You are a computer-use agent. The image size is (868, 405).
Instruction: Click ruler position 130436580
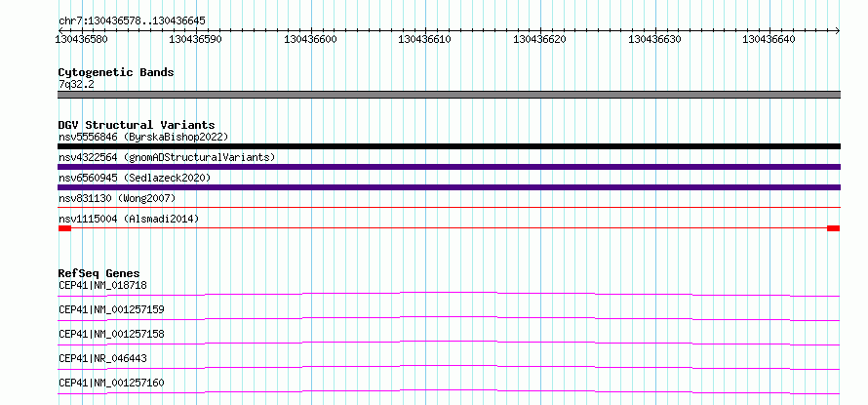81,39
